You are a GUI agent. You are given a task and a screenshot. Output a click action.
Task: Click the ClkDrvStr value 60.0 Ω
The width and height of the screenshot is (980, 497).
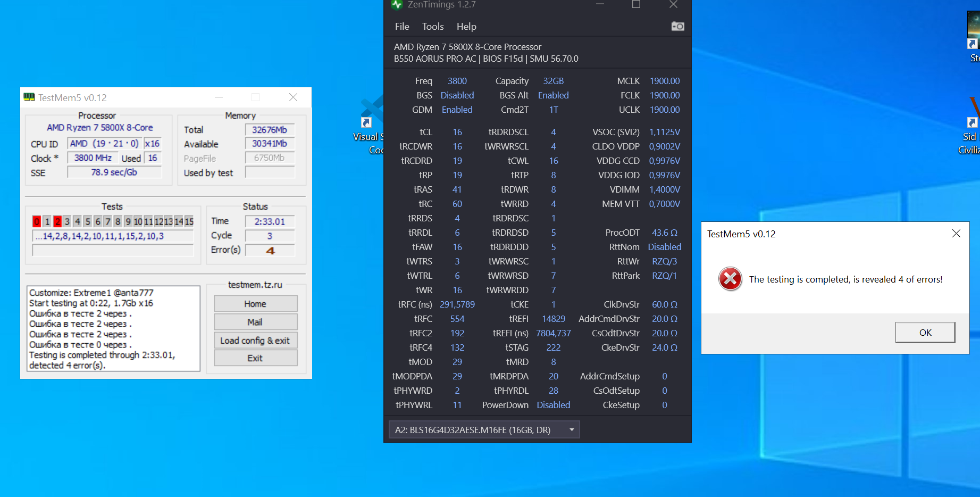665,304
